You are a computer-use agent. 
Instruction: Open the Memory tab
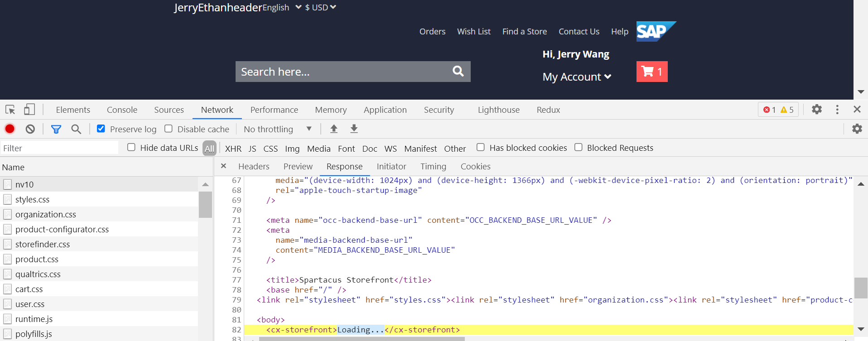click(331, 110)
